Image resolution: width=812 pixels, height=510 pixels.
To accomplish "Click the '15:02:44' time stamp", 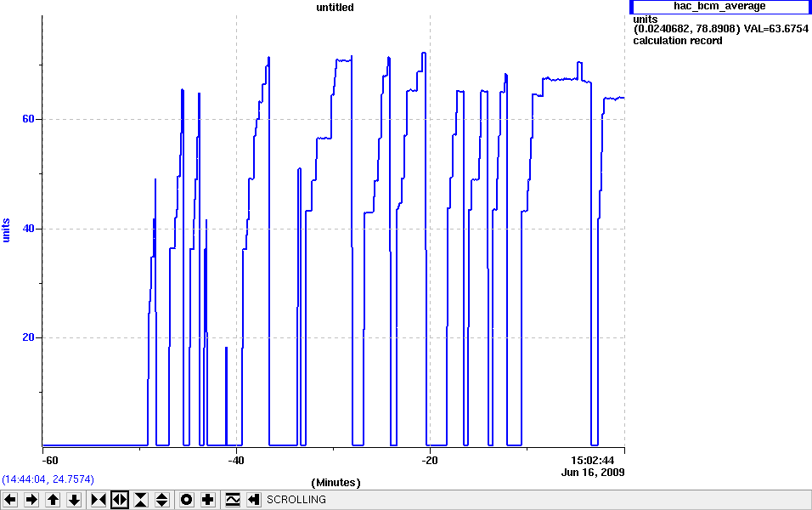I will [592, 461].
